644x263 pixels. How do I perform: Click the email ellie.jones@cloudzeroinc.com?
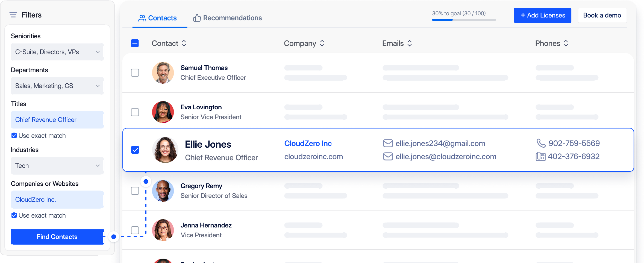click(446, 156)
